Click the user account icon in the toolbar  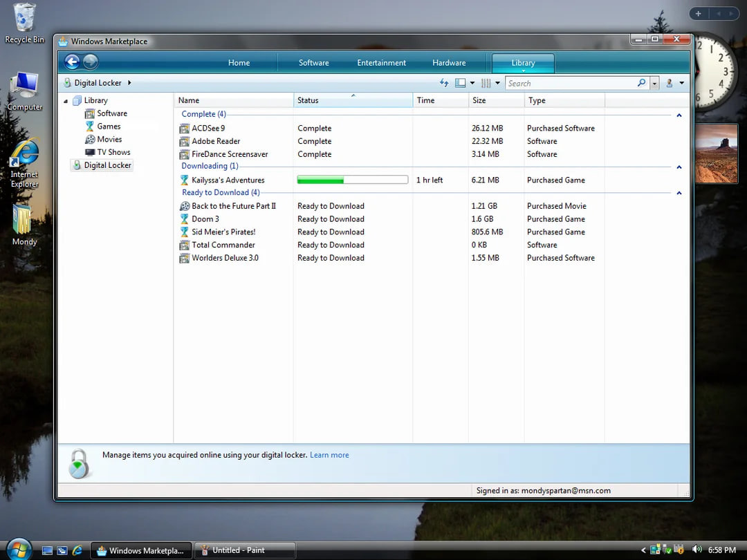click(x=669, y=83)
